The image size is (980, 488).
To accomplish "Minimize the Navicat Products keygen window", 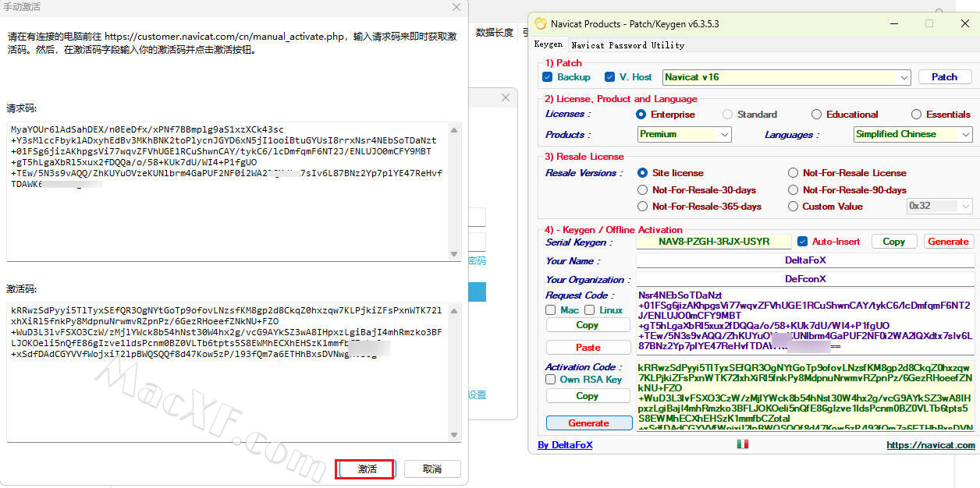I will pyautogui.click(x=893, y=23).
